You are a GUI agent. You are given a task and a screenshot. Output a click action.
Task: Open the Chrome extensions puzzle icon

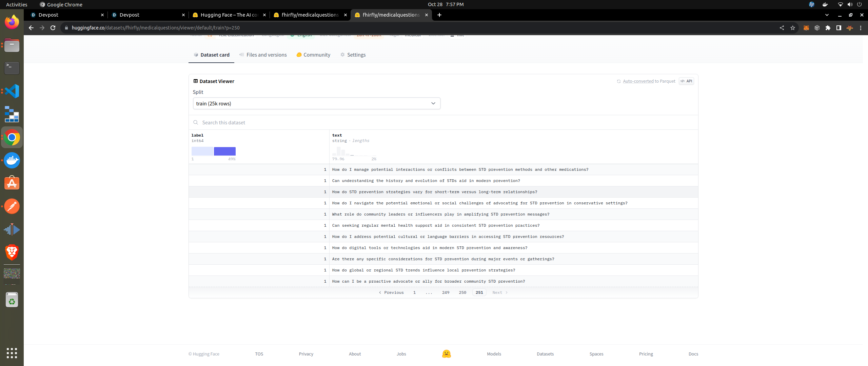828,28
